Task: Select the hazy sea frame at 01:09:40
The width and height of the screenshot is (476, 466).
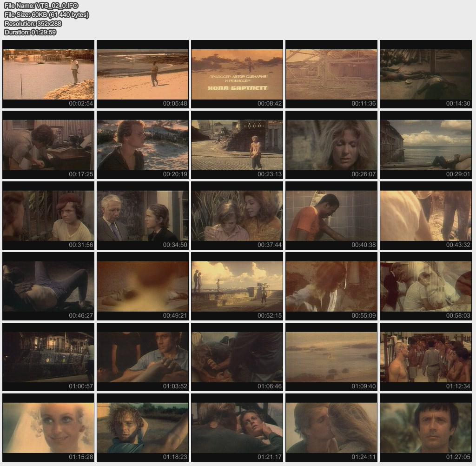Action: click(x=331, y=357)
